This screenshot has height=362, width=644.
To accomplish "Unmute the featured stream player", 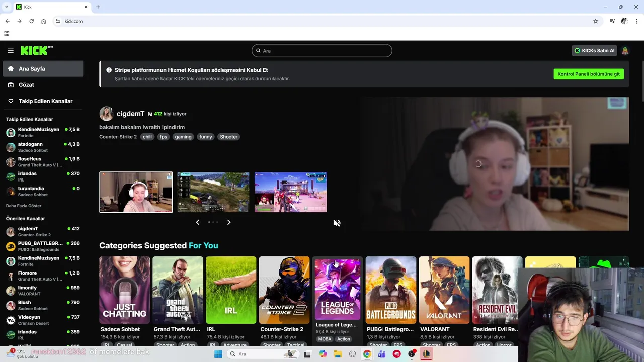I will click(337, 223).
